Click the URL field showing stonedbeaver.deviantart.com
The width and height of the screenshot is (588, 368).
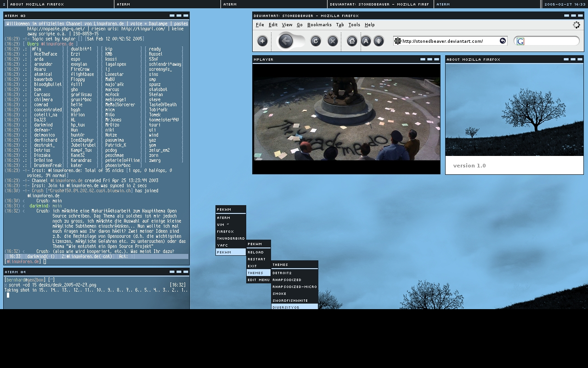[x=450, y=41]
